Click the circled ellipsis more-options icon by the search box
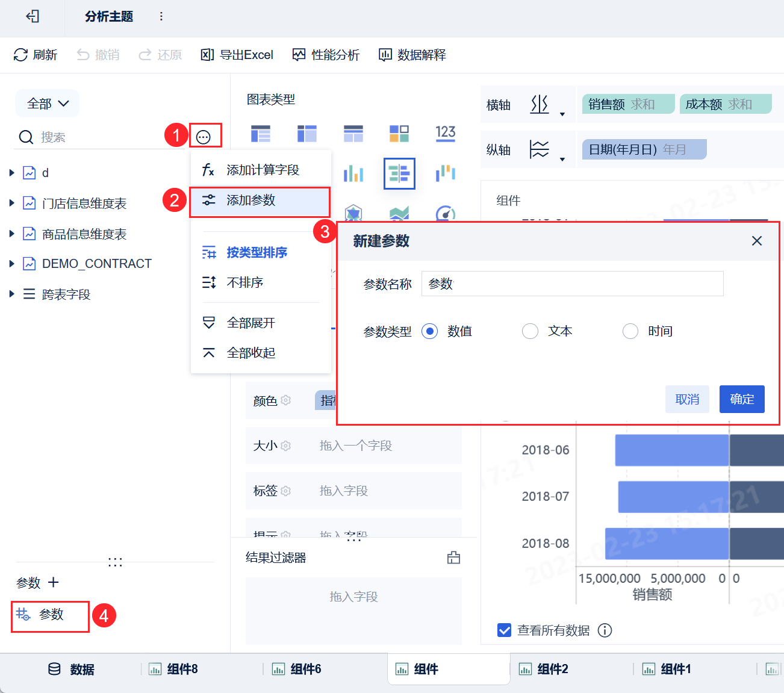 tap(204, 137)
